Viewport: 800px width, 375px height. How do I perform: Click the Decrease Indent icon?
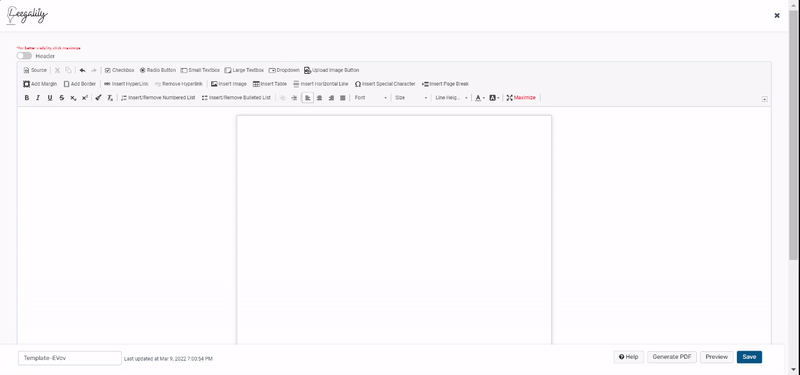coord(282,97)
